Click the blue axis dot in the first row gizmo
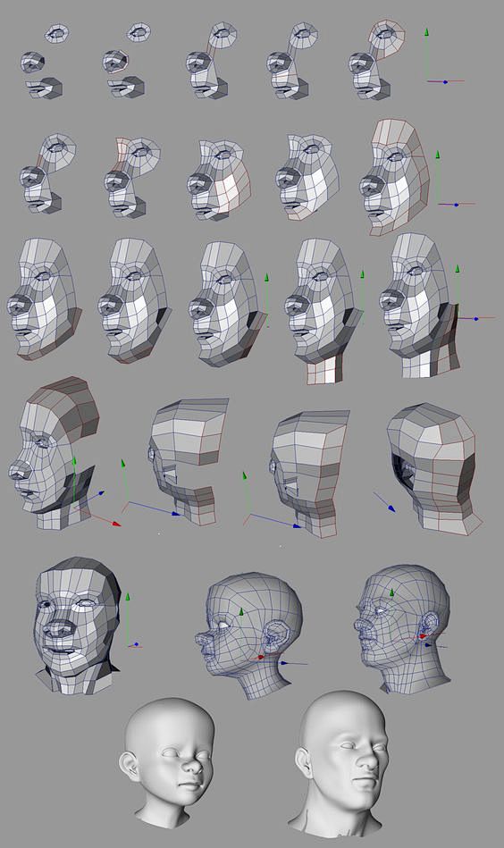Viewport: 504px width, 848px height. pyautogui.click(x=445, y=81)
